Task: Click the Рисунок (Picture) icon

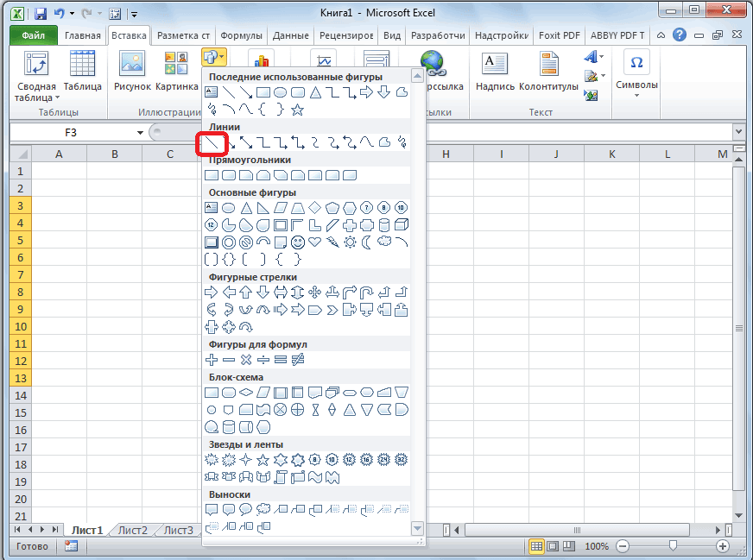Action: point(132,72)
